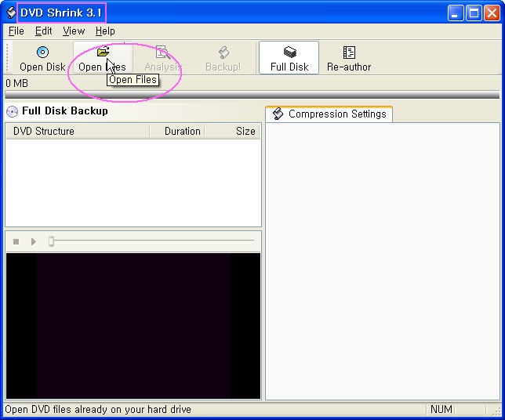Click the toolbar drag gripper handle

8,58
